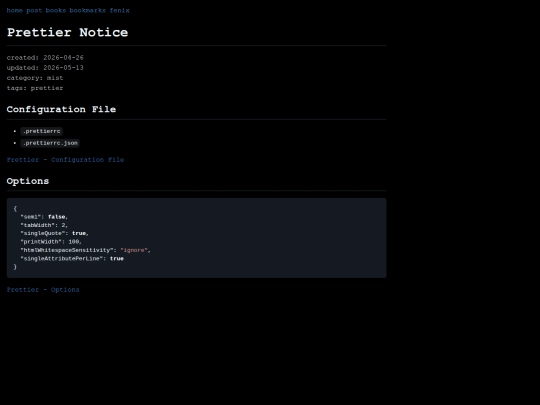The width and height of the screenshot is (540, 405).
Task: Click the Prettier Notice page title
Action: (68, 32)
